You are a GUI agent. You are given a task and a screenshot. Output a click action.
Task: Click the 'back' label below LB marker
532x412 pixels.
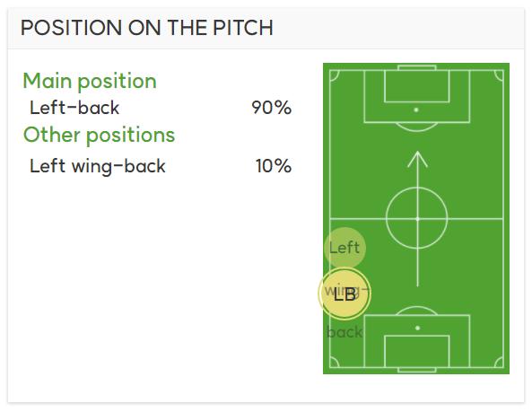[x=344, y=331]
